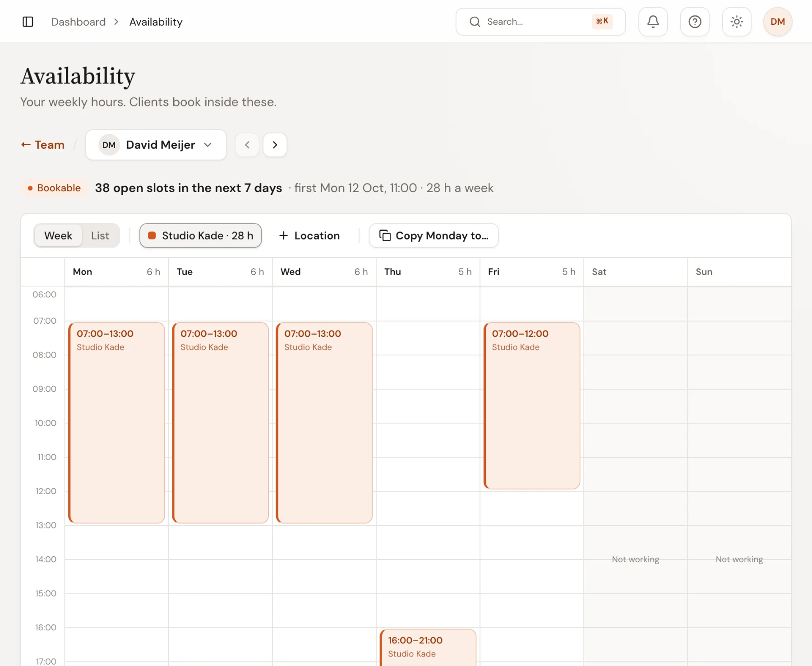Toggle the sidebar panel icon
Image resolution: width=812 pixels, height=666 pixels.
tap(28, 22)
